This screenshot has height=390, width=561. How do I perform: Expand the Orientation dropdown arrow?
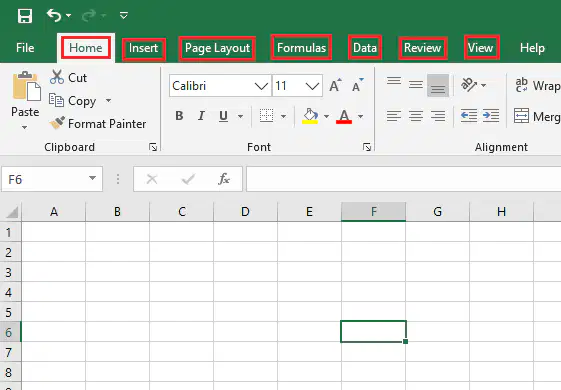pyautogui.click(x=484, y=85)
